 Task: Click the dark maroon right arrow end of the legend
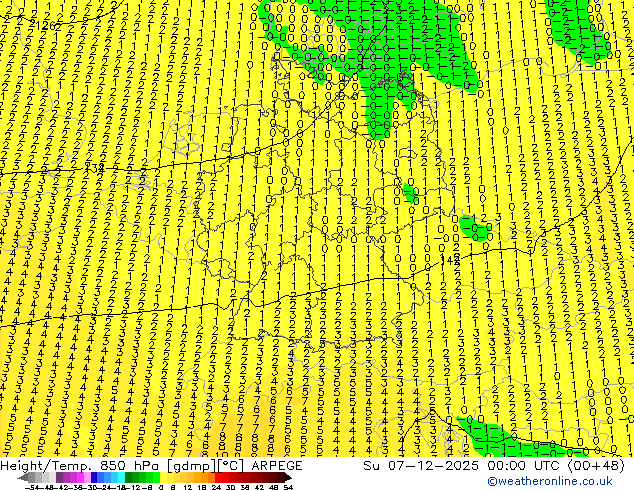[x=288, y=477]
